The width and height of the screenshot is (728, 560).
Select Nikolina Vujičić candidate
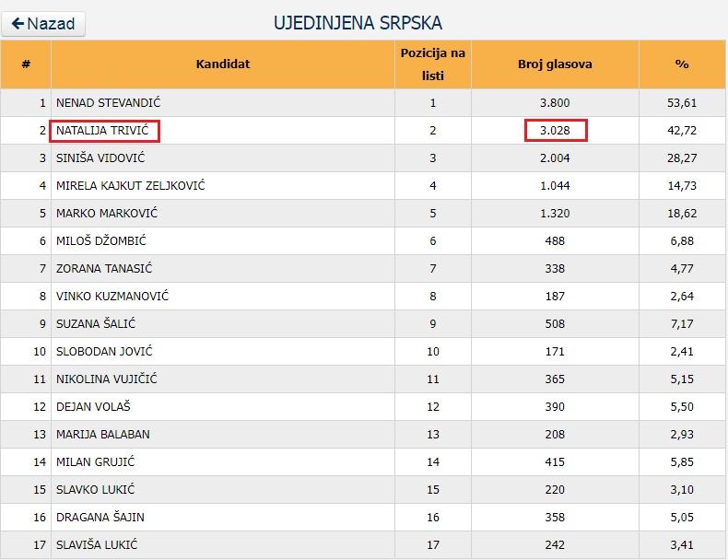[106, 379]
